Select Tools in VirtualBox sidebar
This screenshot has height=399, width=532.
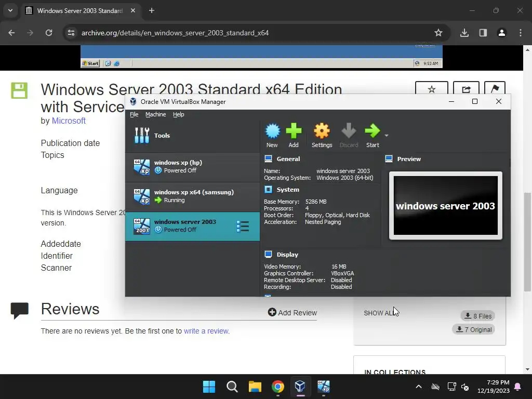(x=192, y=136)
